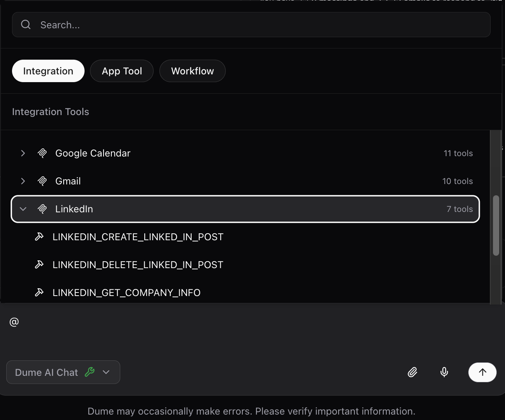Select the Integration filter pill
The width and height of the screenshot is (505, 420).
48,71
